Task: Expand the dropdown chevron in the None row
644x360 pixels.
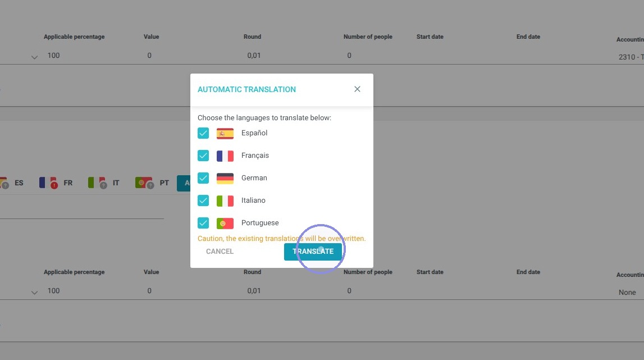Action: (x=34, y=293)
